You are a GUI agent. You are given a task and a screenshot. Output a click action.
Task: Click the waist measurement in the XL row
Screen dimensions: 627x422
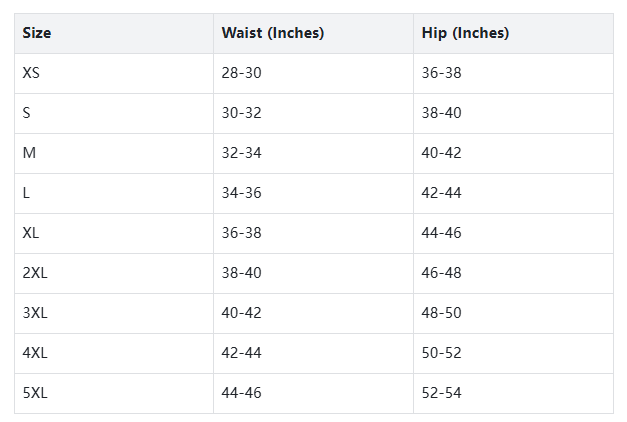(241, 233)
